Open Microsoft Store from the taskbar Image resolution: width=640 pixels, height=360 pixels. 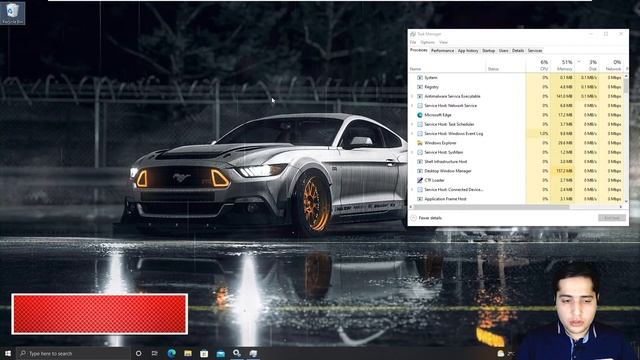click(x=204, y=353)
